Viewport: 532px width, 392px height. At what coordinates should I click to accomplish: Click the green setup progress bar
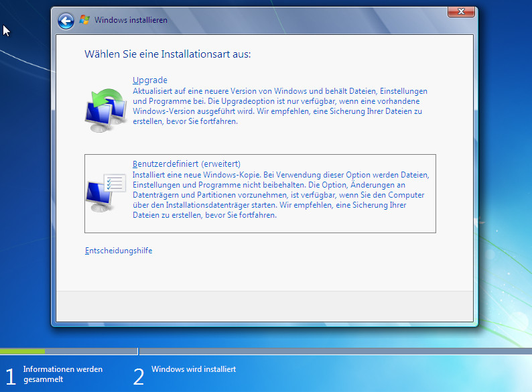(22, 351)
